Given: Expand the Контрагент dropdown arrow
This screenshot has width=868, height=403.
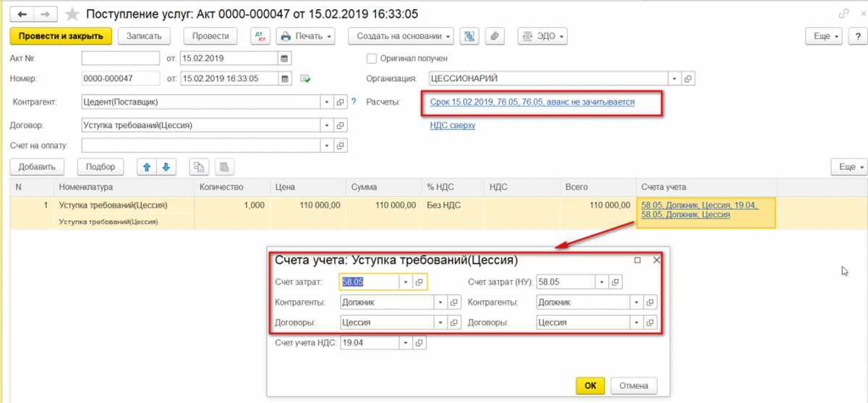Looking at the screenshot, I should click(x=327, y=102).
